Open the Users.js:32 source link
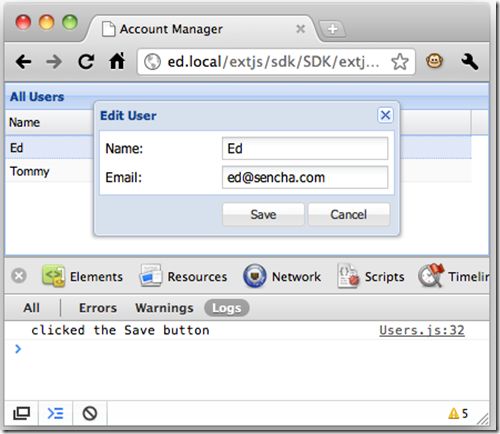The height and width of the screenshot is (434, 500). click(x=422, y=330)
